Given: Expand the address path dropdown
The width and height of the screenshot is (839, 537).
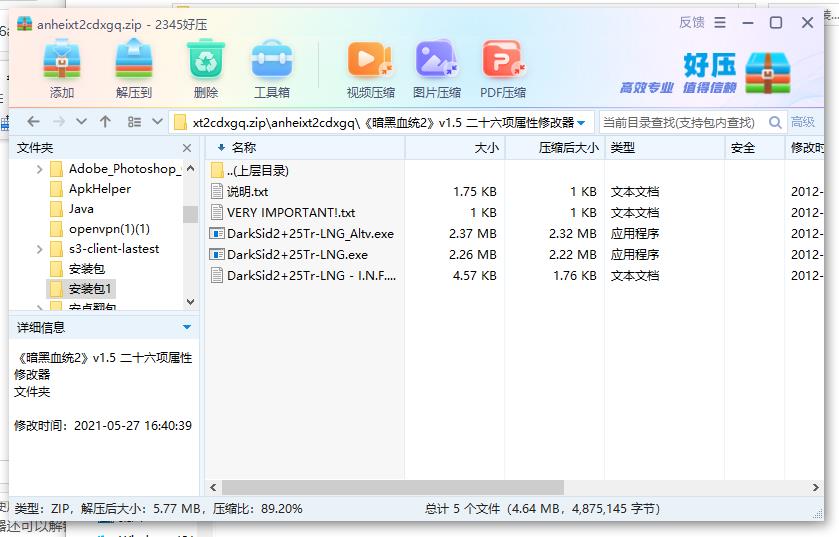Looking at the screenshot, I should pyautogui.click(x=581, y=123).
